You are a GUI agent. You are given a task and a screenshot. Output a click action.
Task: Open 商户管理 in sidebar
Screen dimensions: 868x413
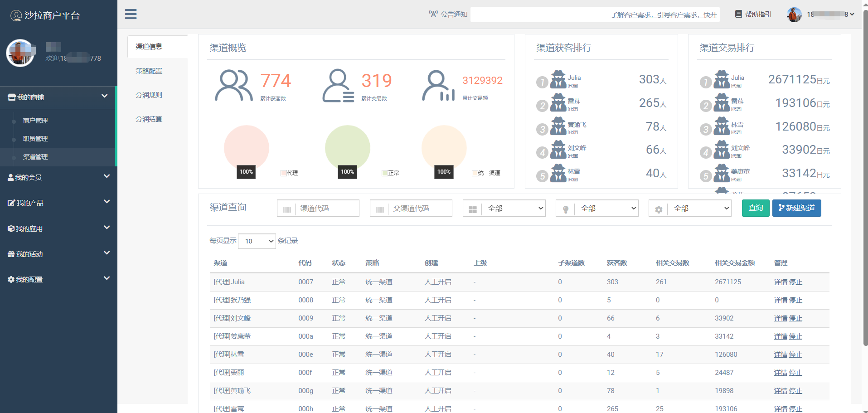coord(35,121)
